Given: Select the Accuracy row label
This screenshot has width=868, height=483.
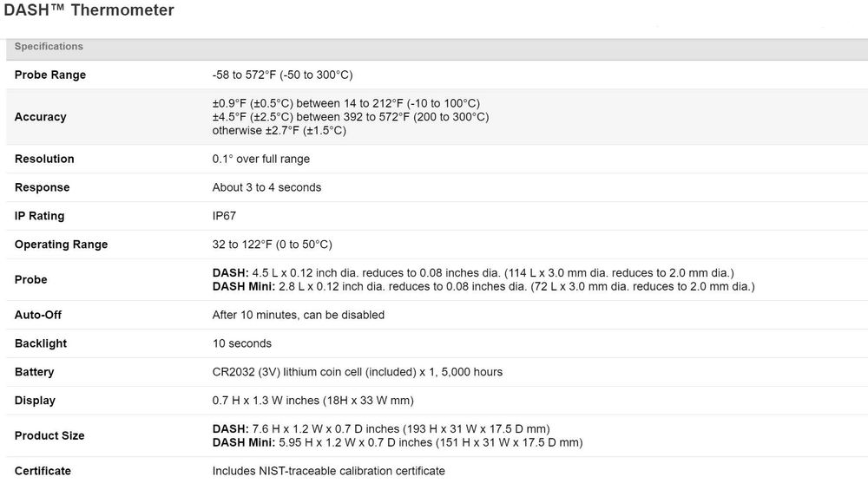Looking at the screenshot, I should pyautogui.click(x=40, y=117).
